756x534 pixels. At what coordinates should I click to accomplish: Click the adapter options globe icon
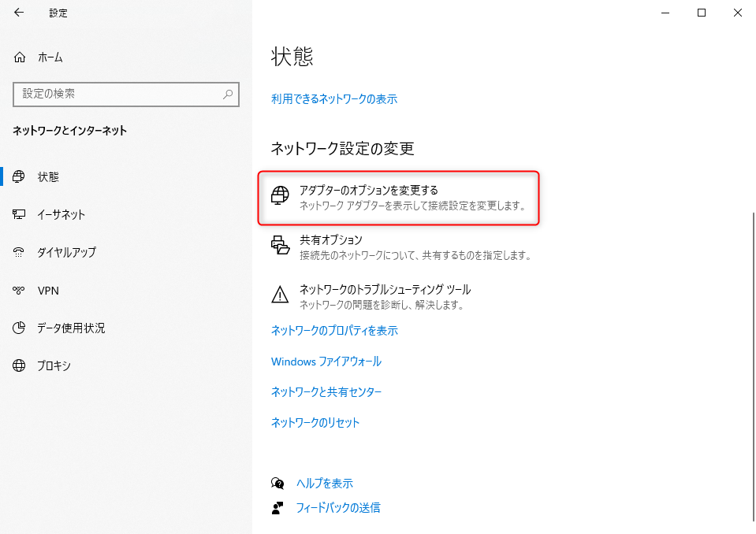point(280,195)
